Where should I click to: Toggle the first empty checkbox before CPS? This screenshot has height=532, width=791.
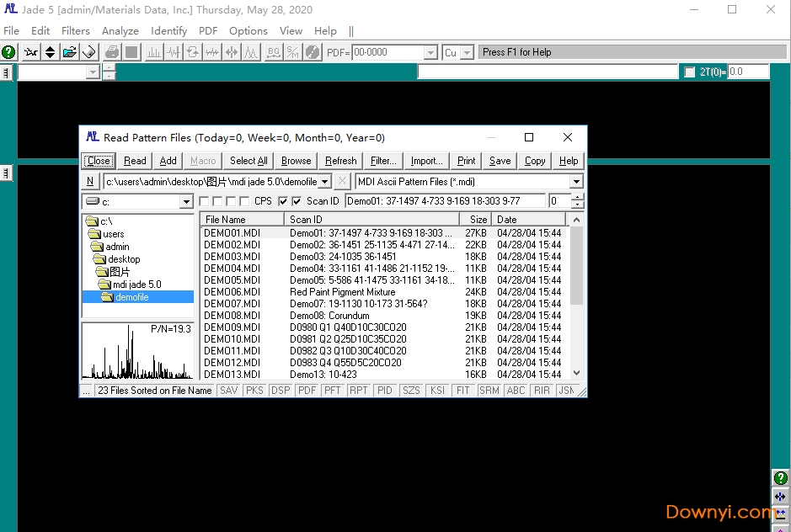(x=204, y=201)
